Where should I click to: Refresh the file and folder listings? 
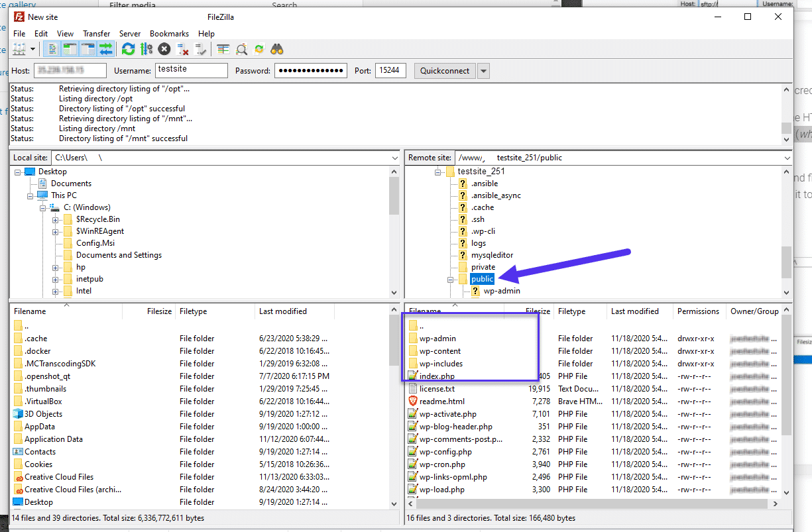128,48
